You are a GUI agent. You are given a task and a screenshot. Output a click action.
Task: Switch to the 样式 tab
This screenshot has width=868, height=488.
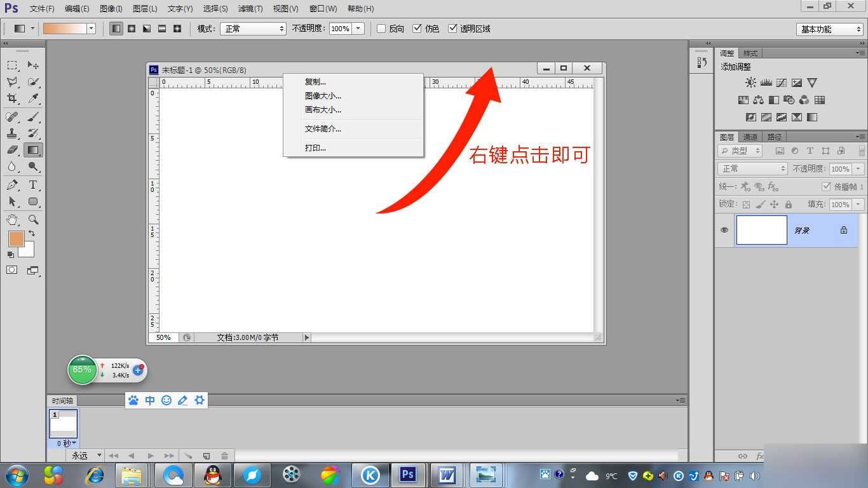(750, 53)
